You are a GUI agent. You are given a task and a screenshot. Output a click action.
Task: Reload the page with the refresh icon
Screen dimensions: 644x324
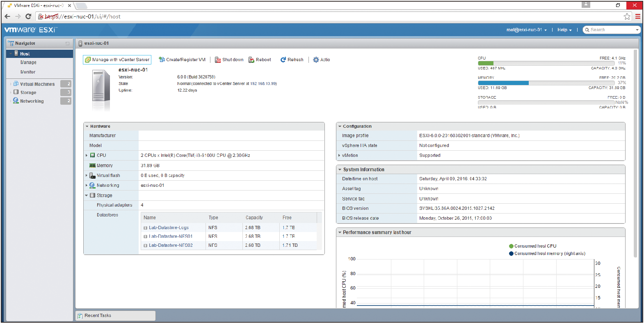[28, 16]
